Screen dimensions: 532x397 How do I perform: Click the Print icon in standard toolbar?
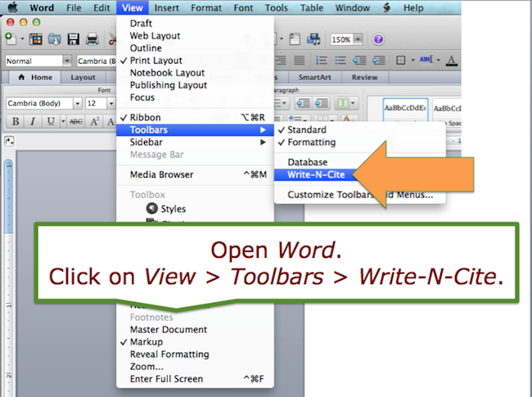click(92, 39)
